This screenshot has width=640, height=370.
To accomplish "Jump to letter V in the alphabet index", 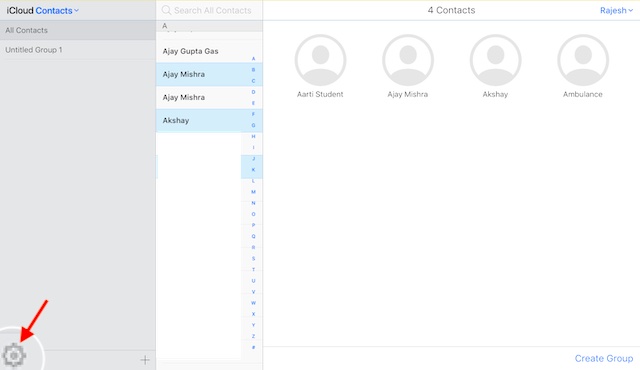I will (x=253, y=292).
